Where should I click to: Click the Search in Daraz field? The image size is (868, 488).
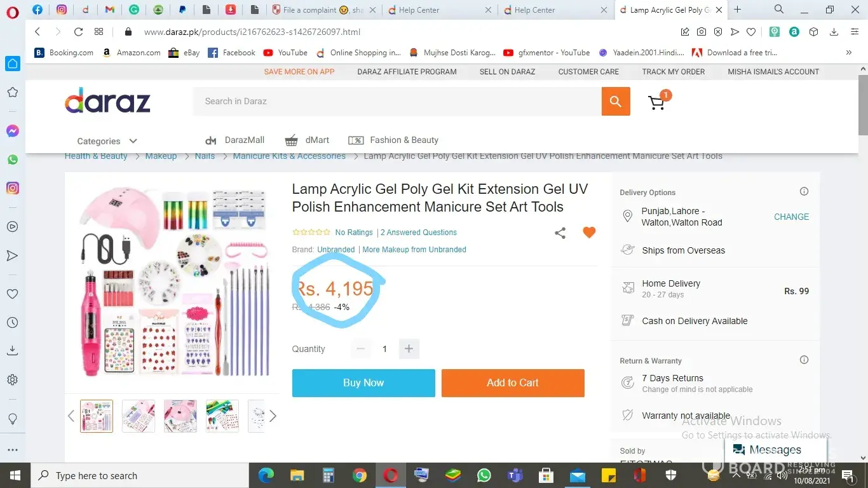[x=397, y=101]
